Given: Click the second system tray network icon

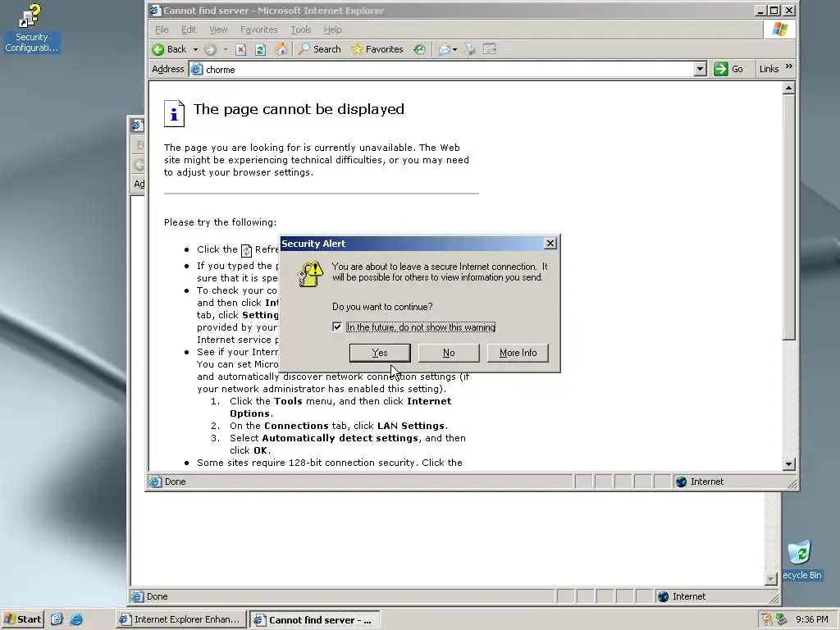Looking at the screenshot, I should click(782, 620).
